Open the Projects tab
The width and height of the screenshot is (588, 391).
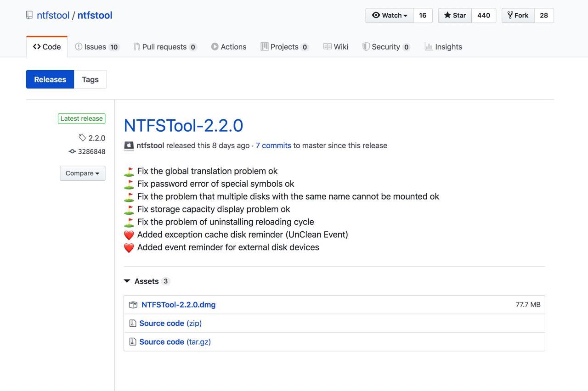click(x=284, y=47)
